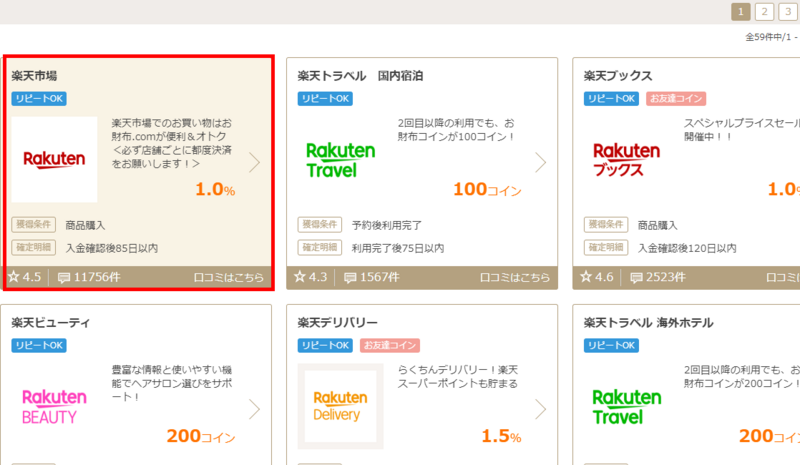This screenshot has width=800, height=465.
Task: Click the リピートOK badge on 楽天ブックス
Action: click(611, 99)
